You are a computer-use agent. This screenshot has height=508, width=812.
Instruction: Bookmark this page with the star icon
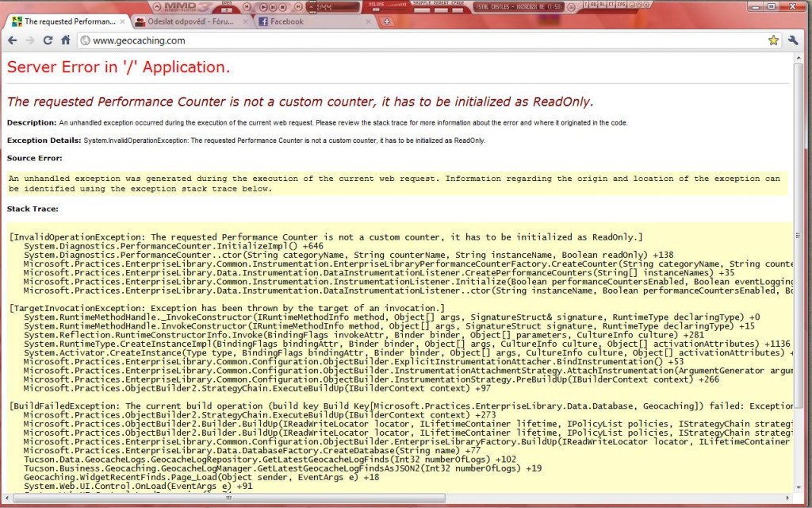[773, 40]
